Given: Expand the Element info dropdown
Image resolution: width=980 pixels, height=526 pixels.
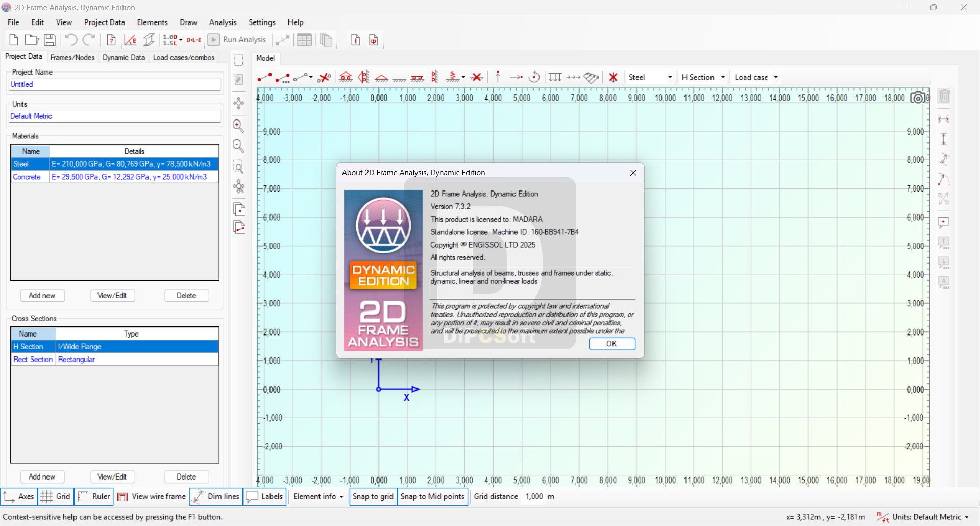Looking at the screenshot, I should click(x=318, y=496).
